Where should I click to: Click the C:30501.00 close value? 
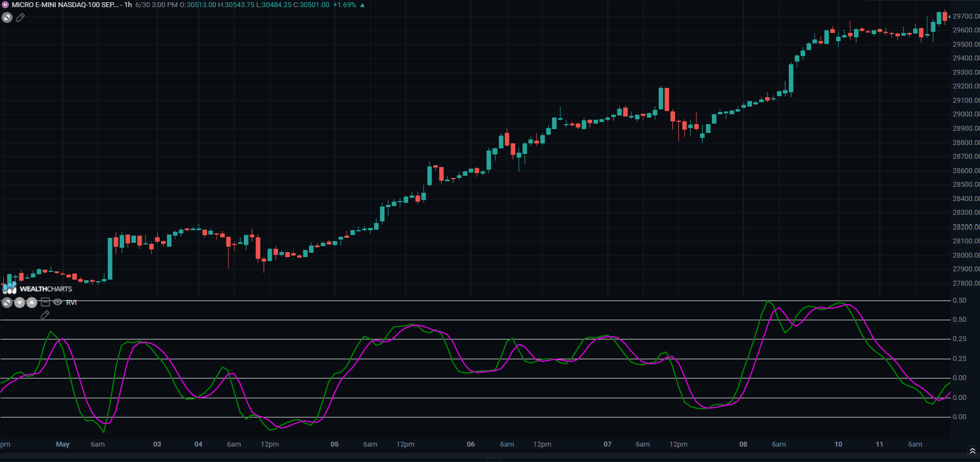click(311, 5)
